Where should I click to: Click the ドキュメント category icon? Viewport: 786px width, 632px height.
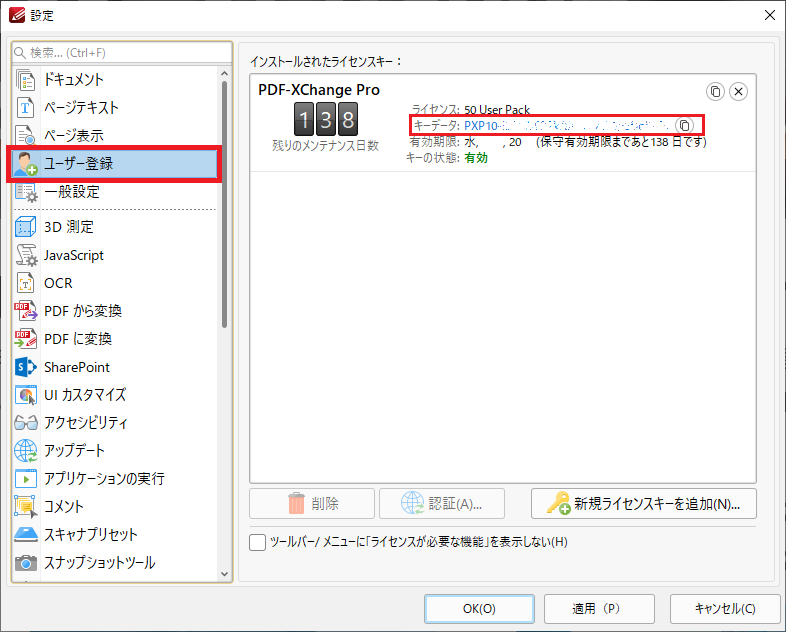click(25, 80)
